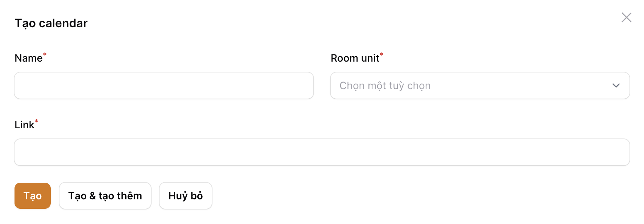Click the red asterisk beside Name
The image size is (644, 224).
[x=45, y=55]
